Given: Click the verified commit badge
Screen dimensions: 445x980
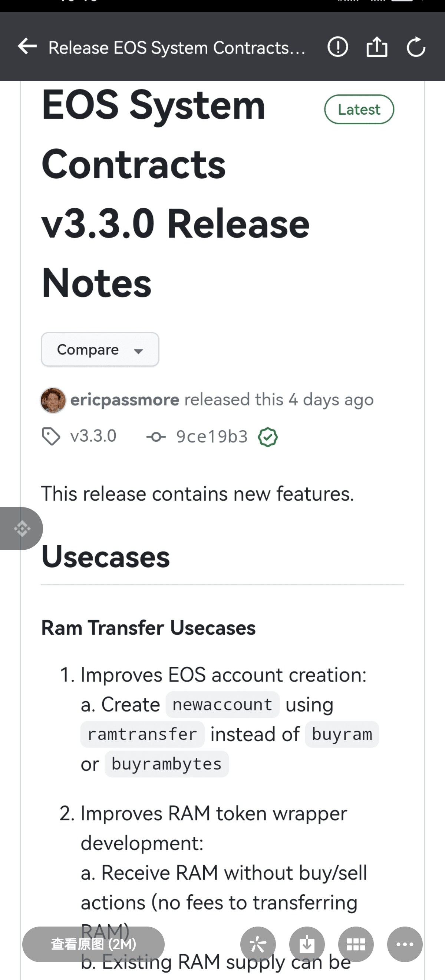Looking at the screenshot, I should [x=267, y=437].
